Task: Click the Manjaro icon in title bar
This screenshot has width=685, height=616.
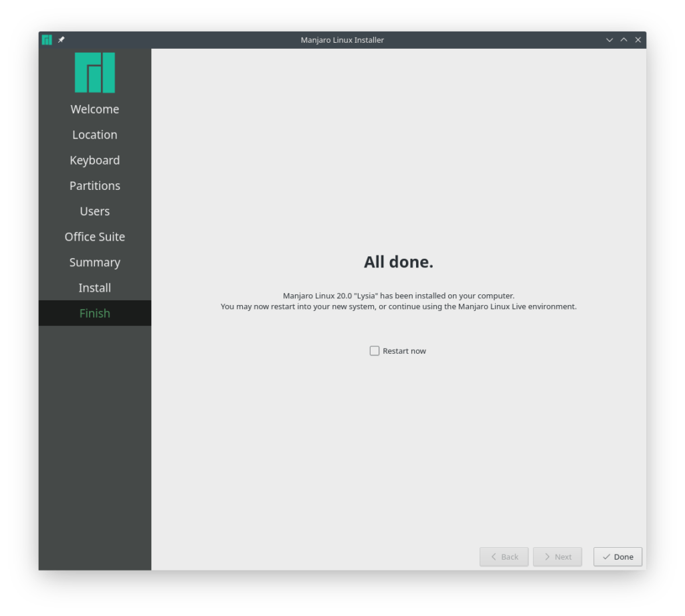Action: 47,39
